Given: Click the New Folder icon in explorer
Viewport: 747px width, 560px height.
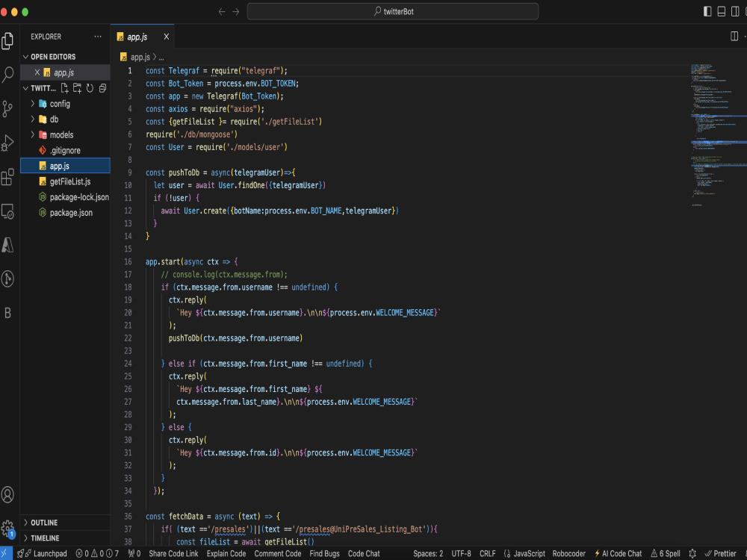Looking at the screenshot, I should (x=77, y=88).
